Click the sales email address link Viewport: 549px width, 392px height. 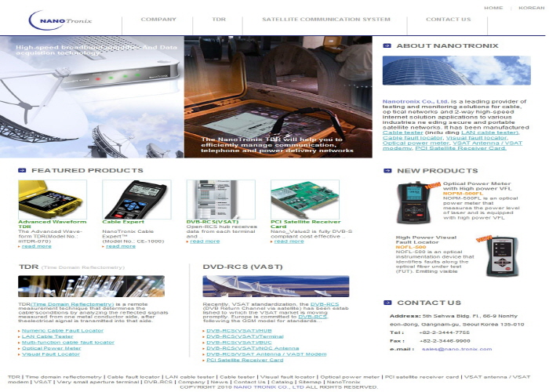[x=457, y=349]
